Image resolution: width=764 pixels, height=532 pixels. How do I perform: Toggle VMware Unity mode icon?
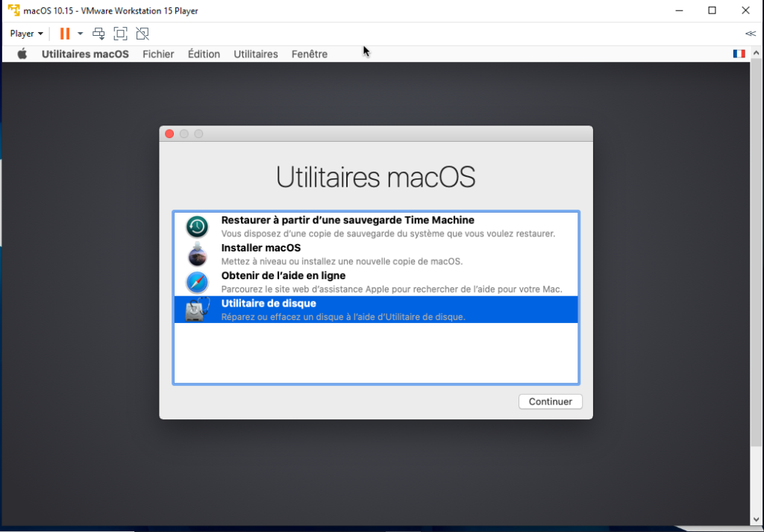pyautogui.click(x=143, y=34)
